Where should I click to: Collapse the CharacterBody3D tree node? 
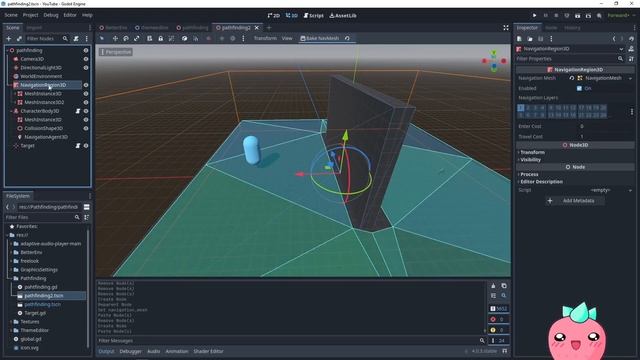(11, 111)
